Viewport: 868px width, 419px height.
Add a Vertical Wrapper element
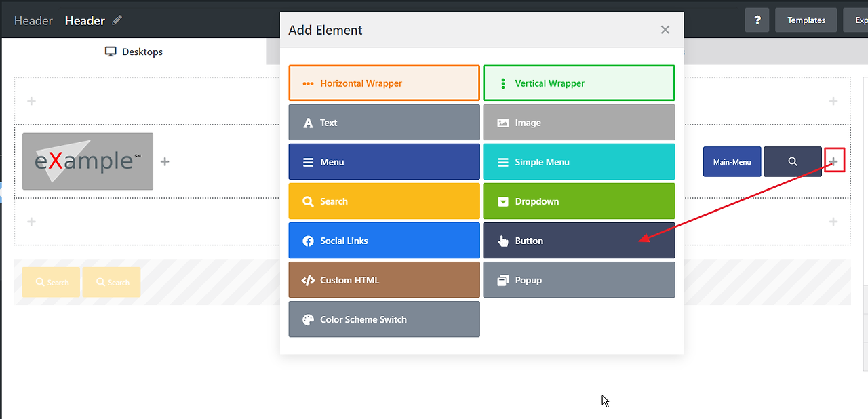(x=579, y=83)
